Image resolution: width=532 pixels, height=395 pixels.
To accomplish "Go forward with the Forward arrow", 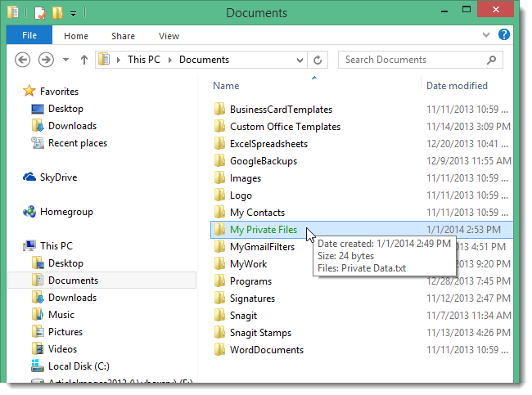I will point(46,60).
